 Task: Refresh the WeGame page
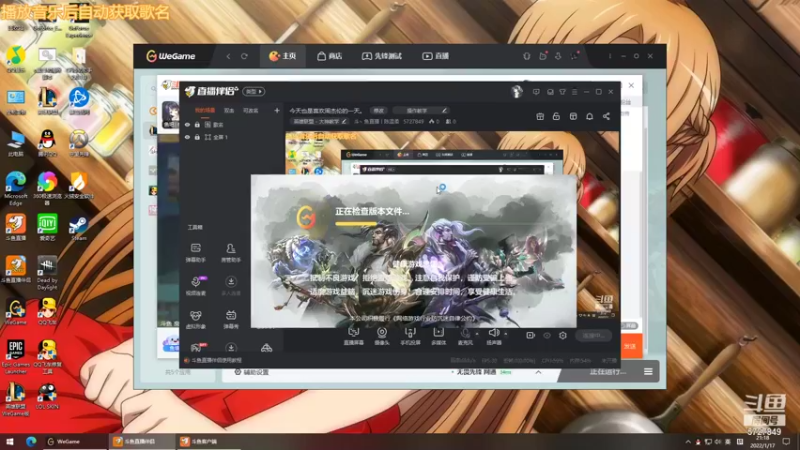[x=244, y=56]
